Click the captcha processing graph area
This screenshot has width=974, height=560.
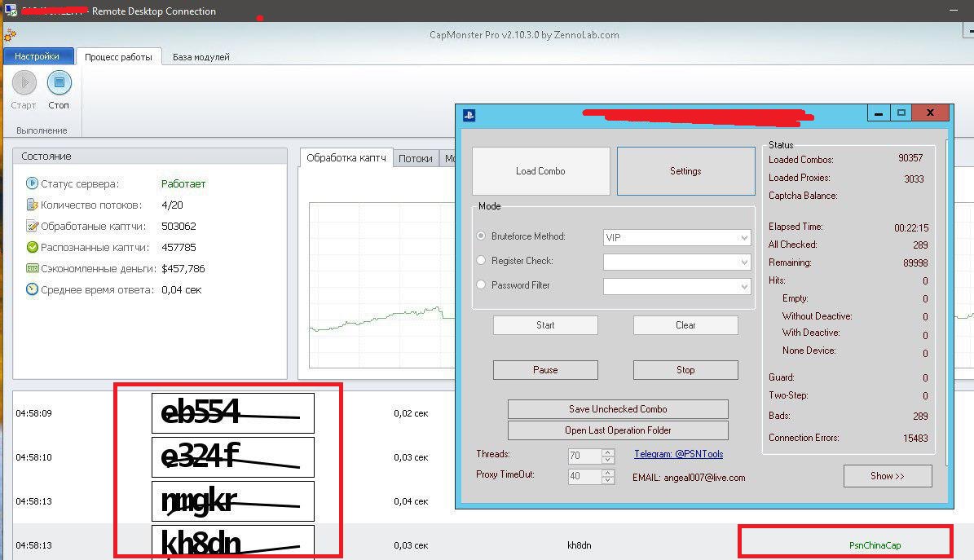coord(382,284)
